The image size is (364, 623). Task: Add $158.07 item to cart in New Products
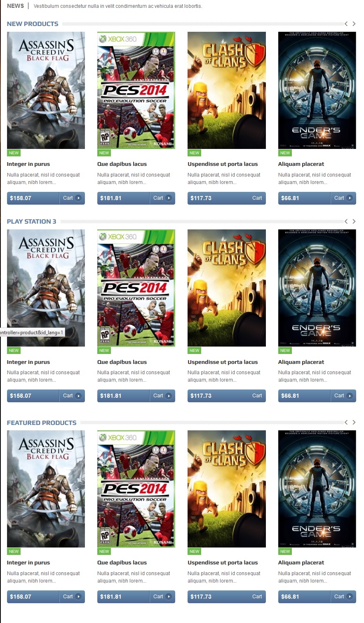[72, 198]
